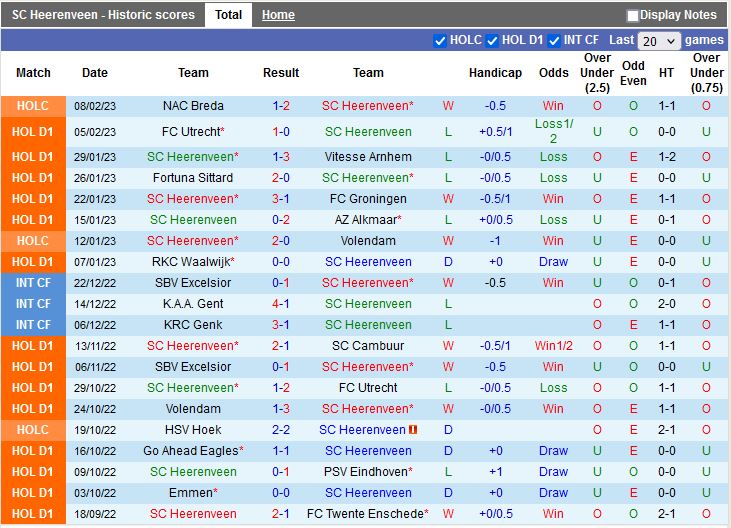The width and height of the screenshot is (731, 528).
Task: Open FC Groningen team link
Action: 368,199
